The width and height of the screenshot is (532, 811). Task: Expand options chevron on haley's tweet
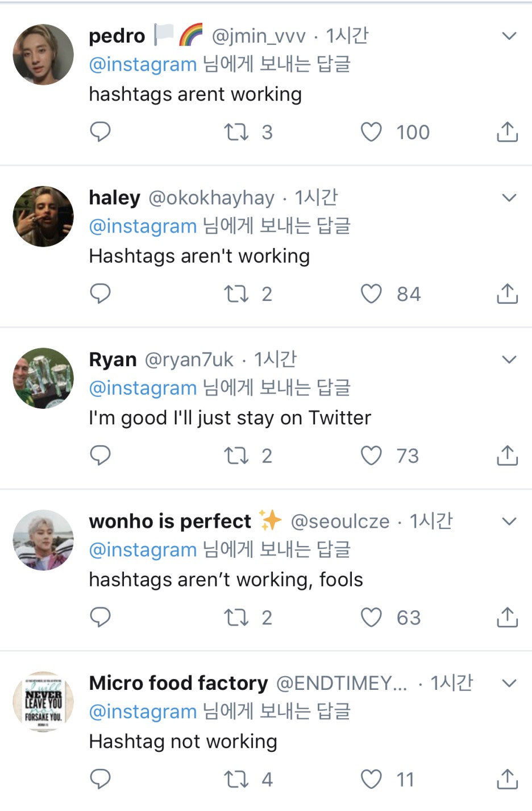pos(509,198)
